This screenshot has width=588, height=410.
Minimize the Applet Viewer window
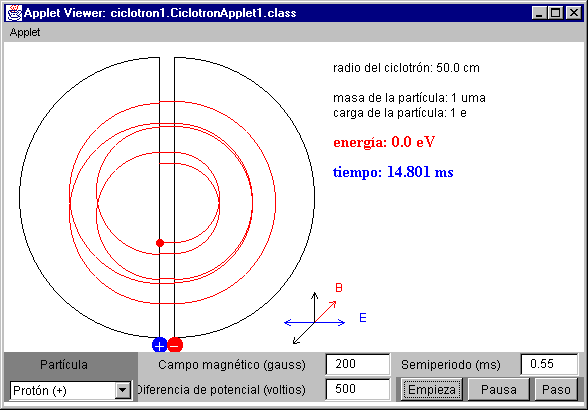pos(539,13)
